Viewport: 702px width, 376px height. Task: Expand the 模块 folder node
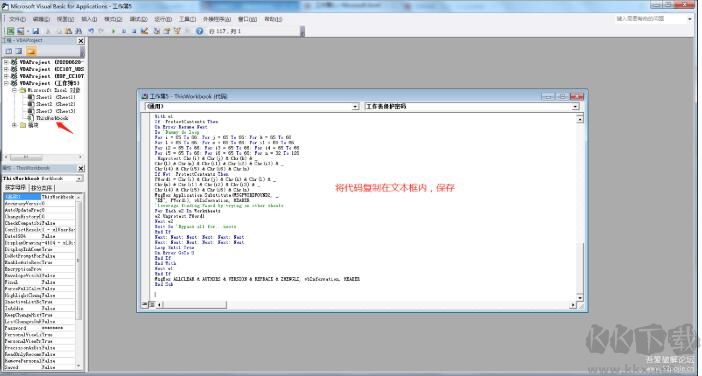(14, 125)
